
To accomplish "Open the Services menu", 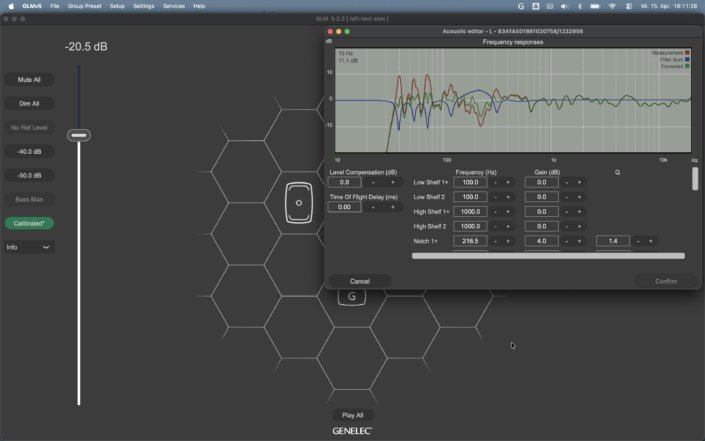I will [174, 6].
